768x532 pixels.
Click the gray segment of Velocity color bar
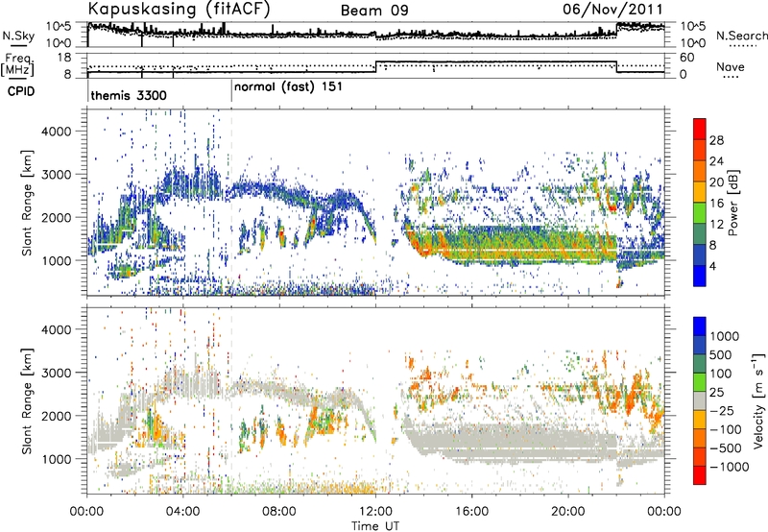700,400
